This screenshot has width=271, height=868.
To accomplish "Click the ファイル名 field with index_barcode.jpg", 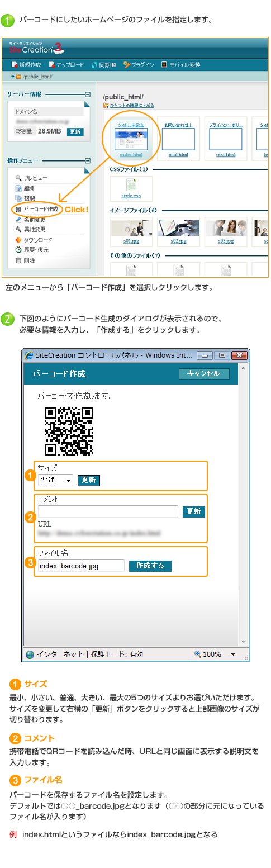I will coord(81,566).
